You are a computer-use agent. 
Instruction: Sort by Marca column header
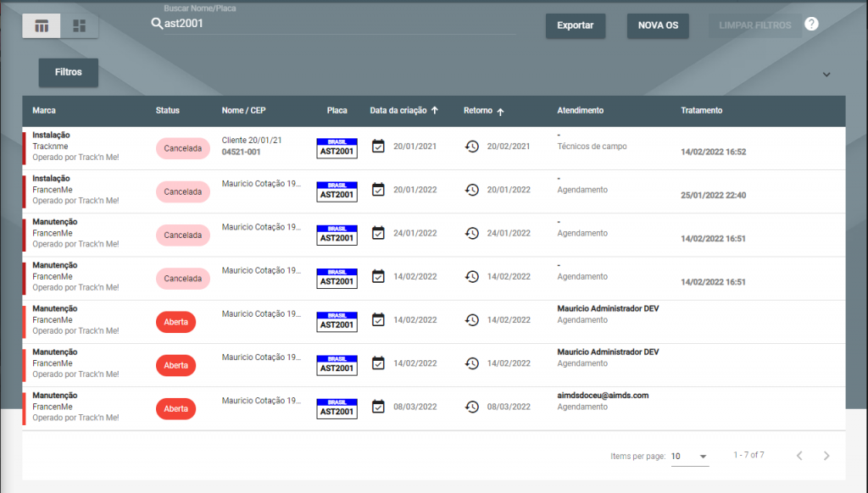pyautogui.click(x=44, y=110)
